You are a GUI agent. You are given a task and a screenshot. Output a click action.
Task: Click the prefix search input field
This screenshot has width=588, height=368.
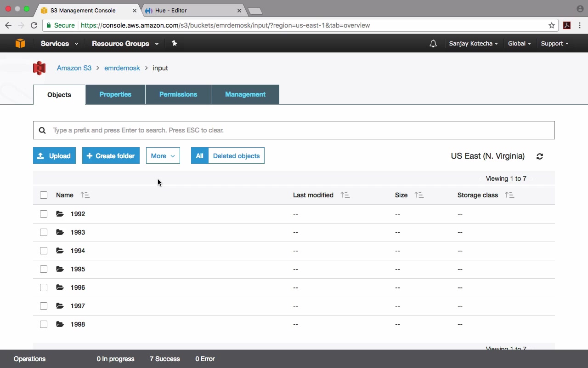click(x=294, y=130)
